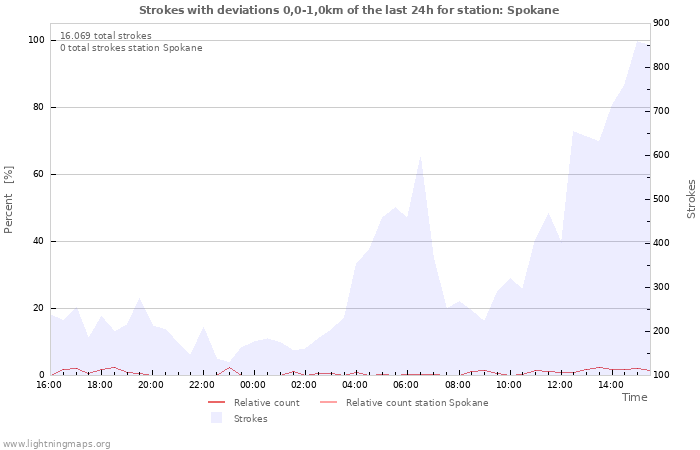Click the 06:00 time axis label
700x450 pixels.
pyautogui.click(x=406, y=385)
